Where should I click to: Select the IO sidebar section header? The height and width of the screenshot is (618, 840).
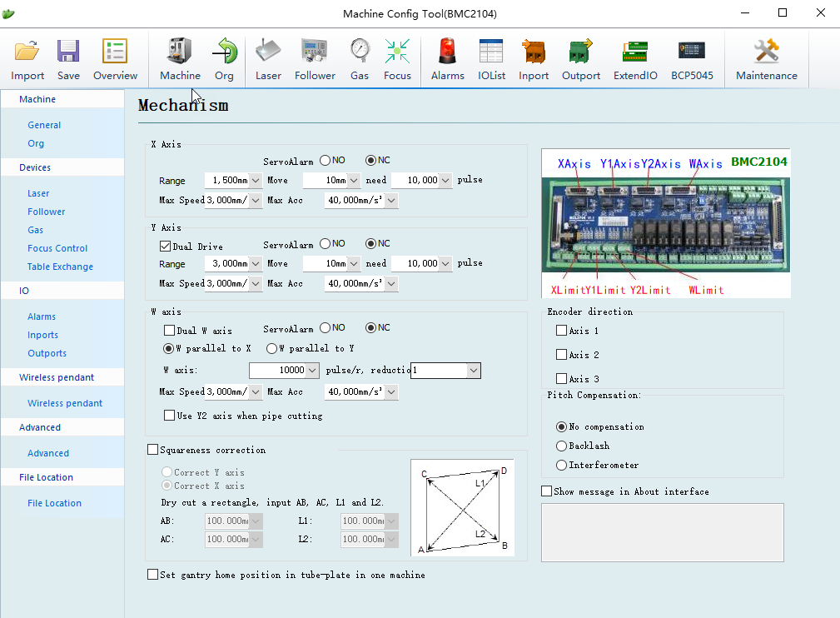pyautogui.click(x=62, y=291)
